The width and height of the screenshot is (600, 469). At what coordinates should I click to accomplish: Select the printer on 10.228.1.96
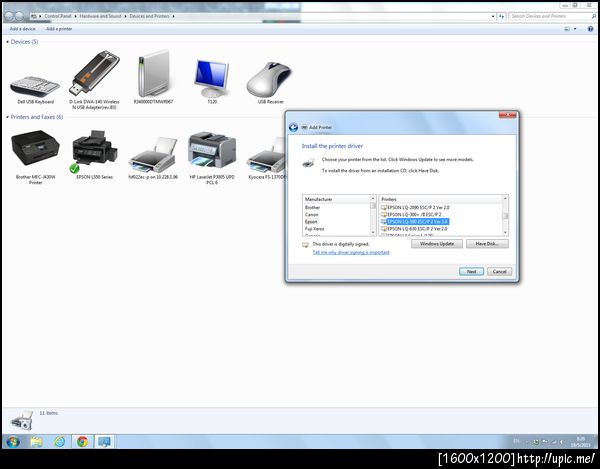click(153, 158)
